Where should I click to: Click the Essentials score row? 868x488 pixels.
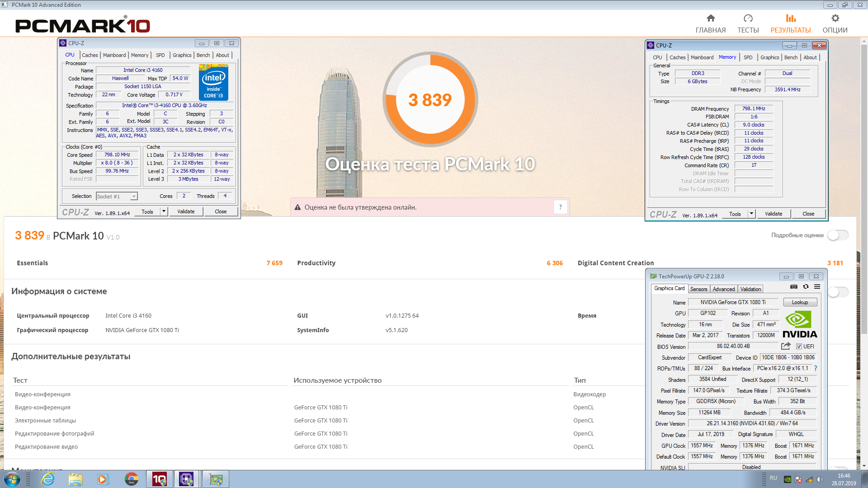coord(150,263)
